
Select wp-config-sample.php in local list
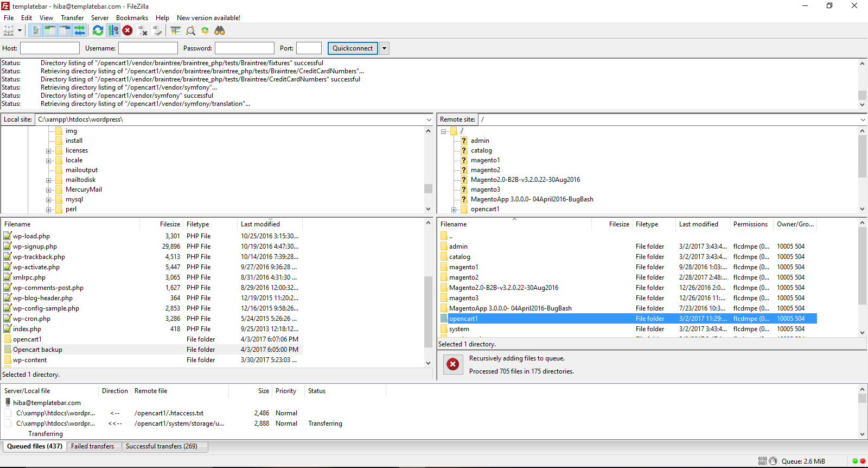click(46, 308)
